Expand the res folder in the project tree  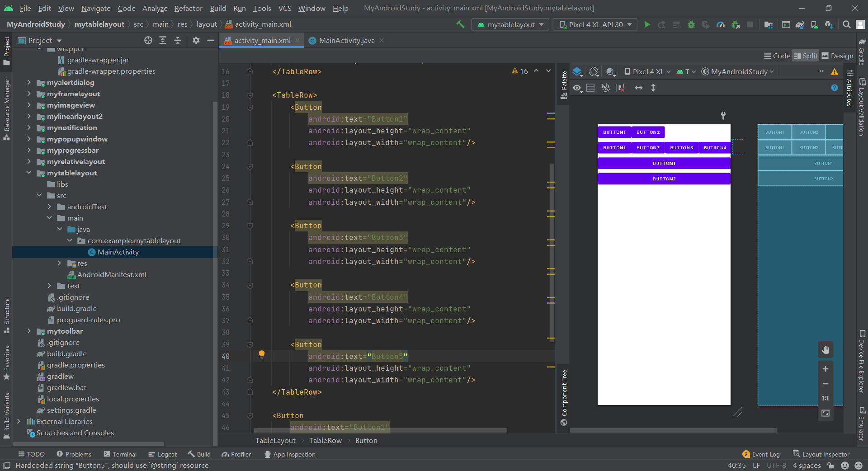[59, 263]
